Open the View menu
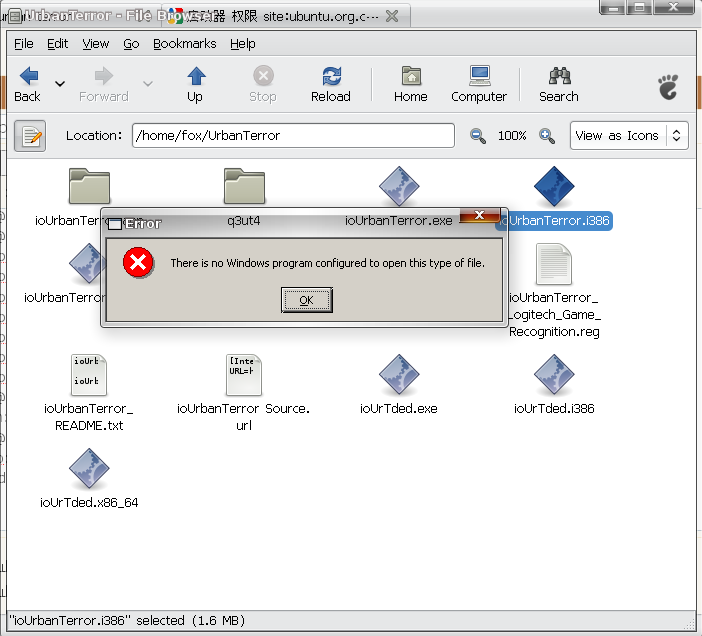This screenshot has width=702, height=636. (x=95, y=44)
